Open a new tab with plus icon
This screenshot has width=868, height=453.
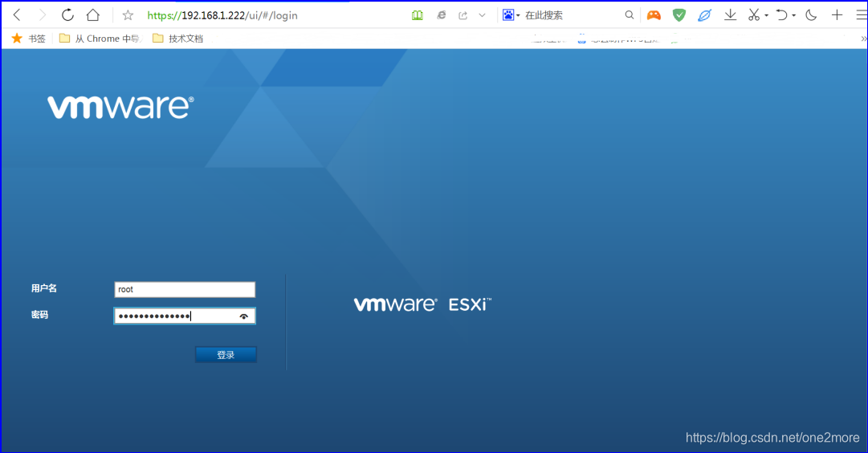click(837, 15)
